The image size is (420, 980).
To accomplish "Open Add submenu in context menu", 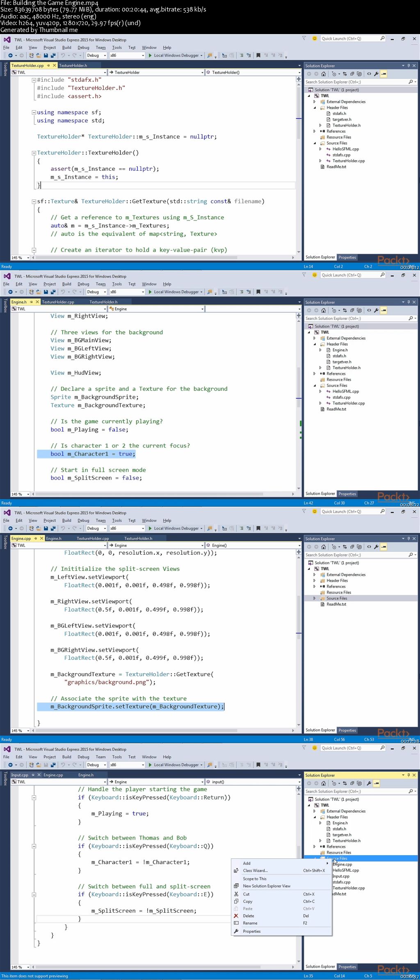I will (281, 863).
